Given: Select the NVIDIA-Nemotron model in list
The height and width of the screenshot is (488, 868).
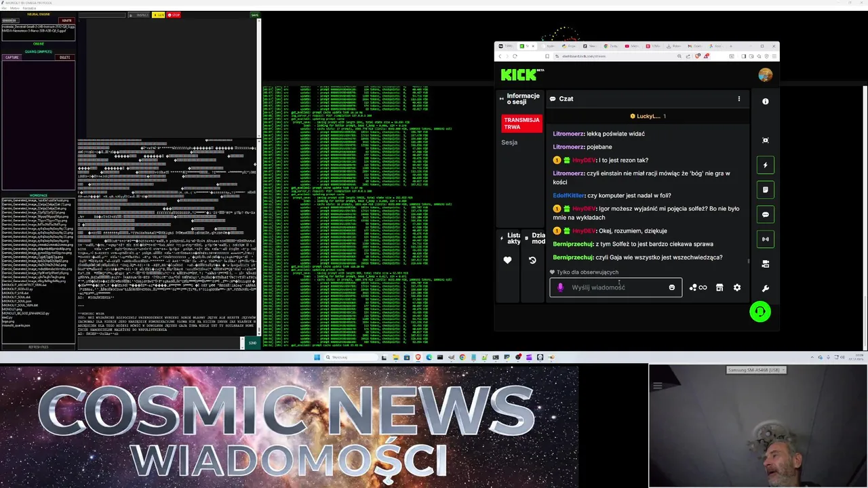Looking at the screenshot, I should click(x=34, y=30).
